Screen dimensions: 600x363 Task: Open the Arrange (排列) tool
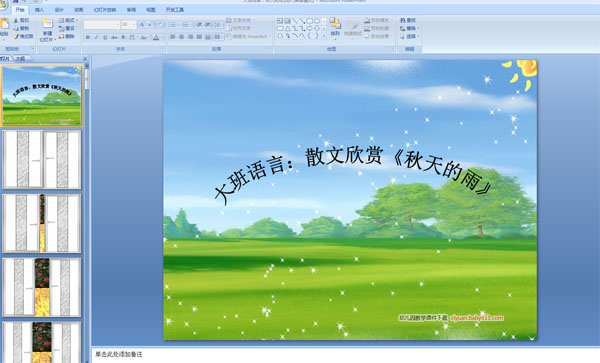pyautogui.click(x=335, y=28)
